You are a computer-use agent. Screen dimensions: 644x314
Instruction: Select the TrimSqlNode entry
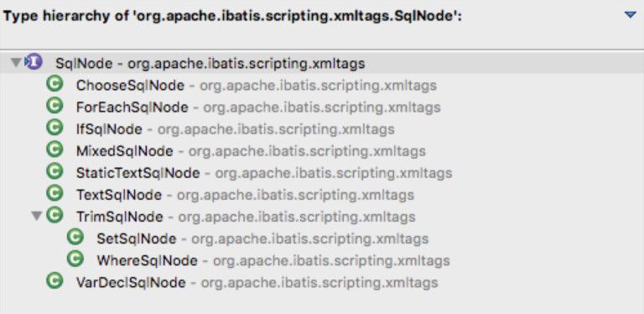[x=246, y=217]
